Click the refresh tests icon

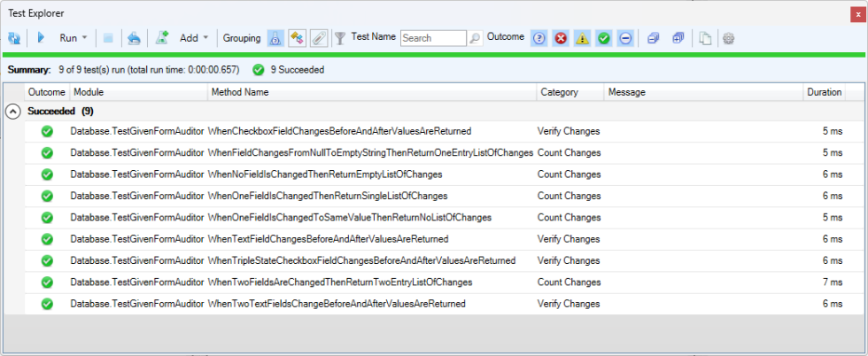tap(14, 38)
